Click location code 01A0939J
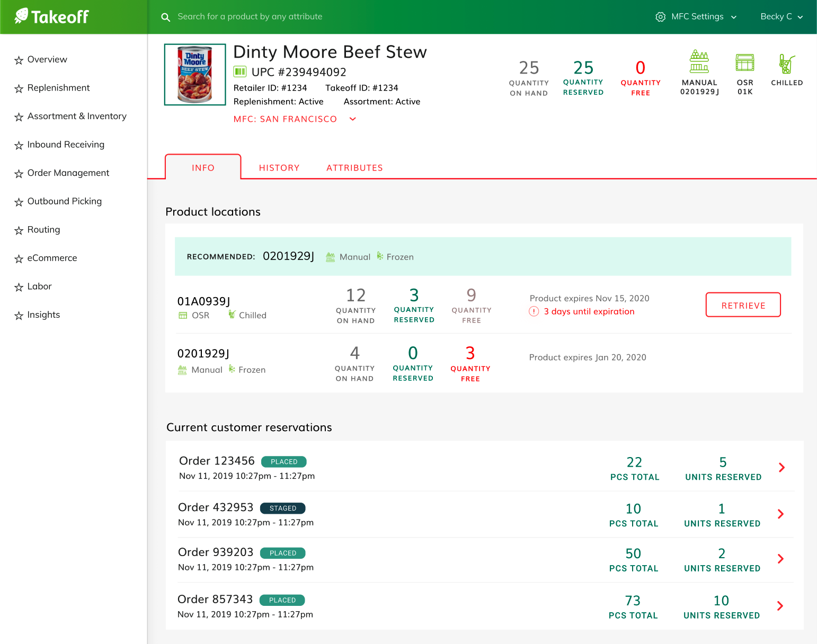Image resolution: width=817 pixels, height=644 pixels. click(204, 301)
